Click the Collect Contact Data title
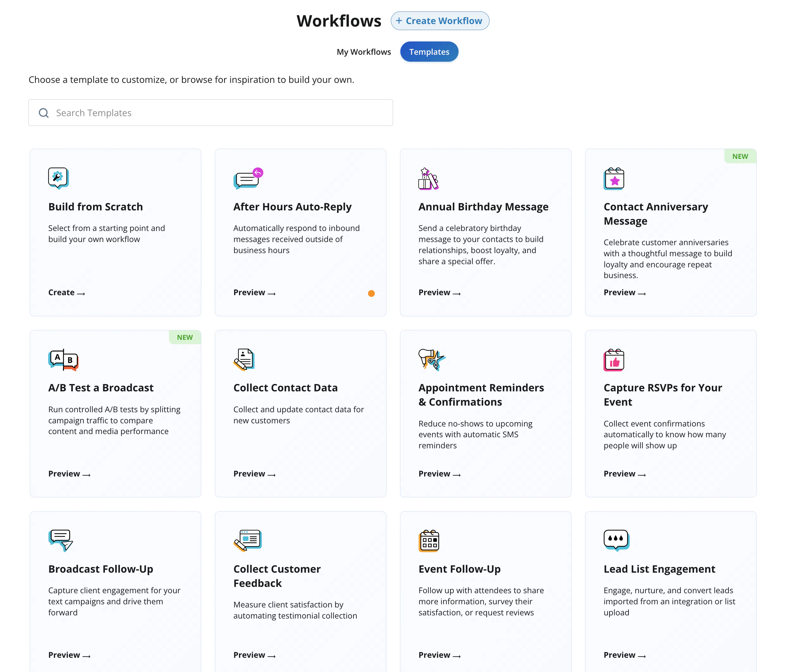This screenshot has width=788, height=672. (285, 388)
